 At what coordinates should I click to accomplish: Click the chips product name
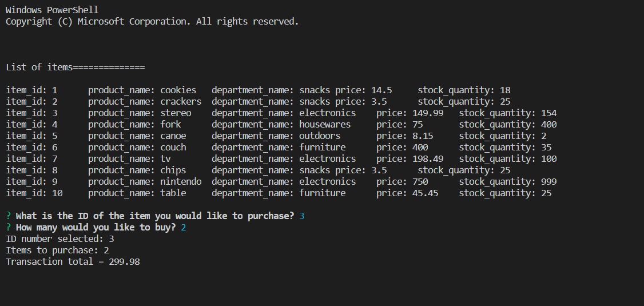[x=173, y=170]
